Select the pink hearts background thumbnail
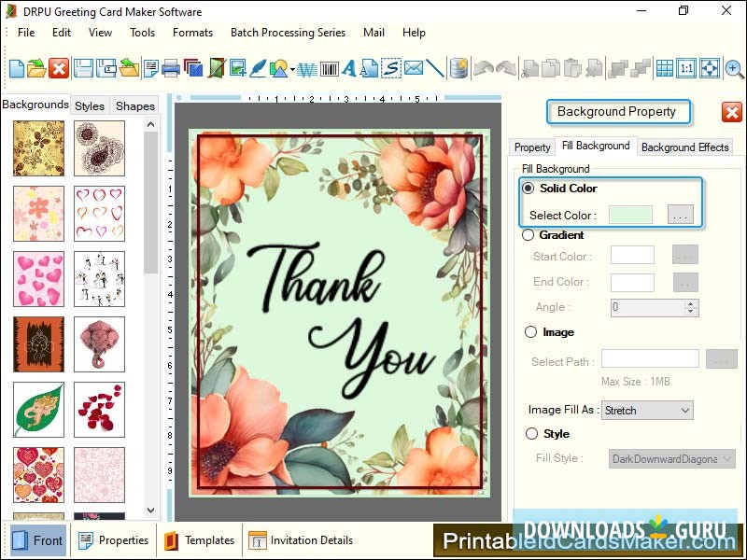Screen dimensions: 747x560 click(38, 279)
